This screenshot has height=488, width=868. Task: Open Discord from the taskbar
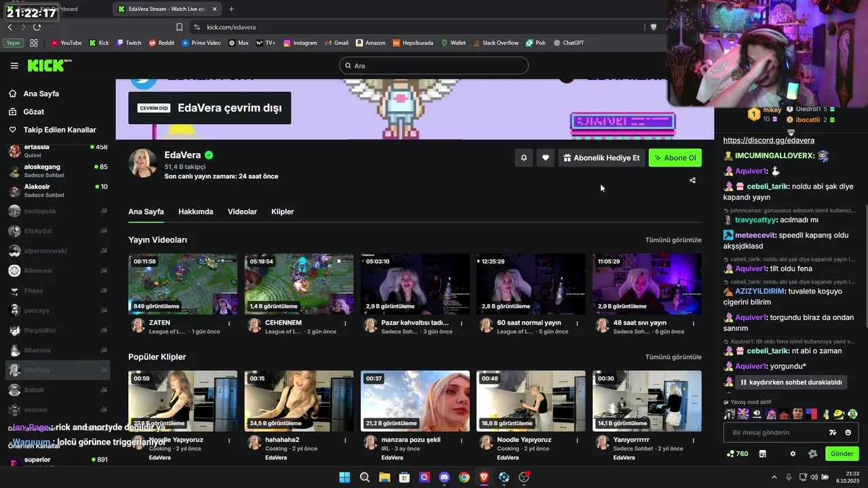click(x=444, y=477)
